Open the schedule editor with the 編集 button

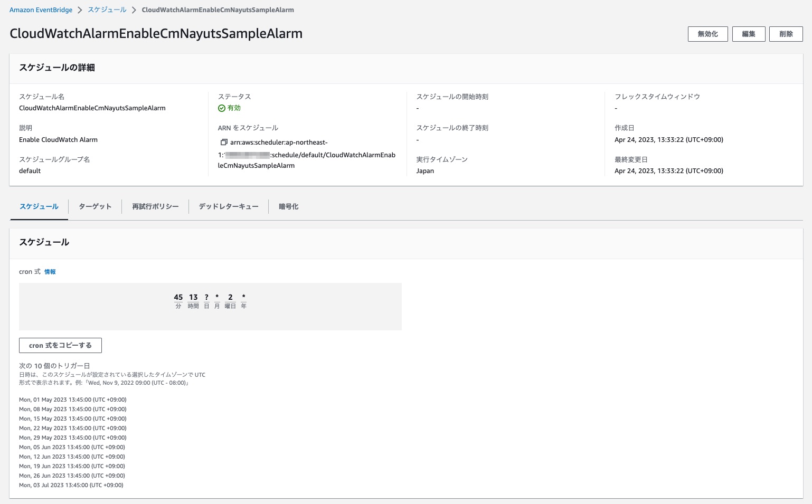click(x=749, y=34)
